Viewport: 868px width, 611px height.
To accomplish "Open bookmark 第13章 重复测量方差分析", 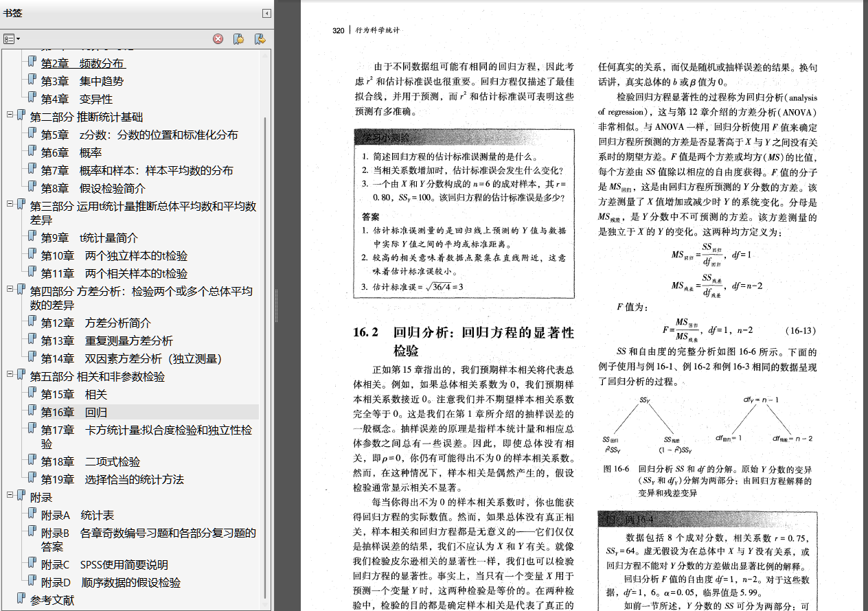I will [107, 341].
